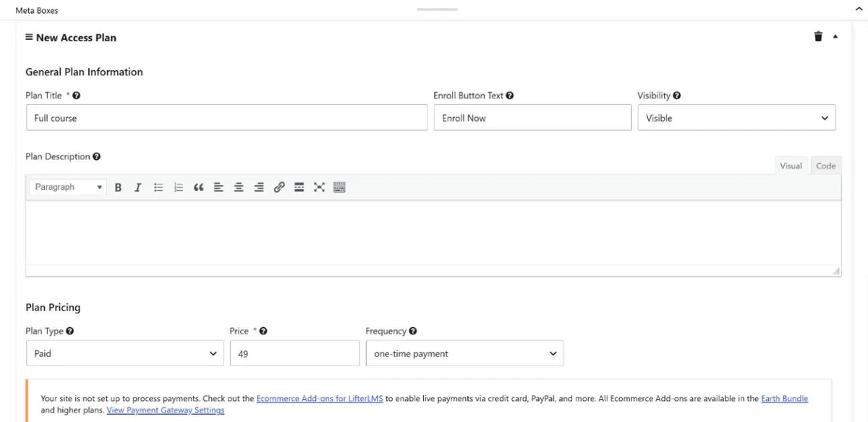
Task: Open the Paragraph format dropdown
Action: tap(69, 187)
